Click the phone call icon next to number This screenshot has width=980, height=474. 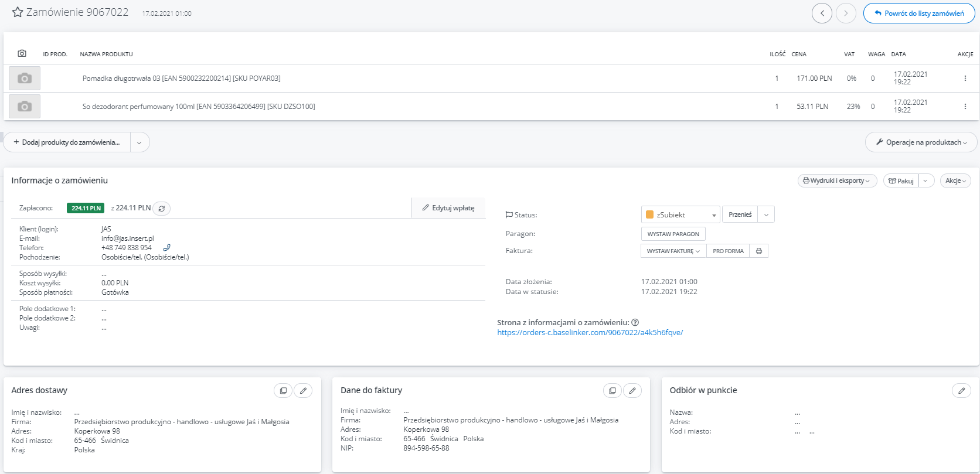tap(166, 248)
